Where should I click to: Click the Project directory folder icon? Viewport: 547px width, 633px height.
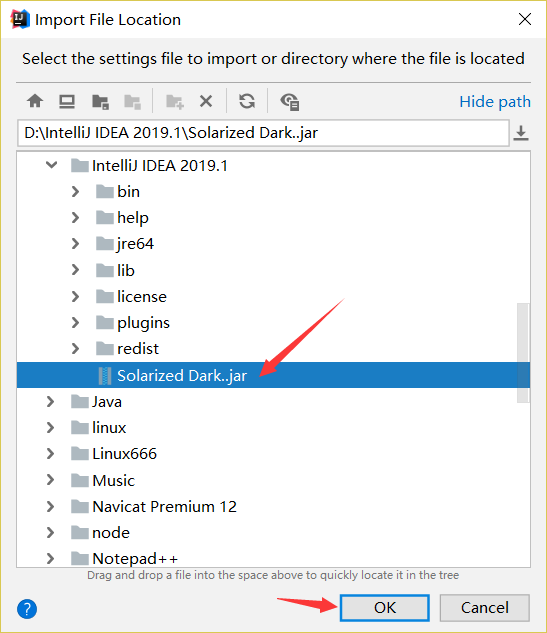100,102
